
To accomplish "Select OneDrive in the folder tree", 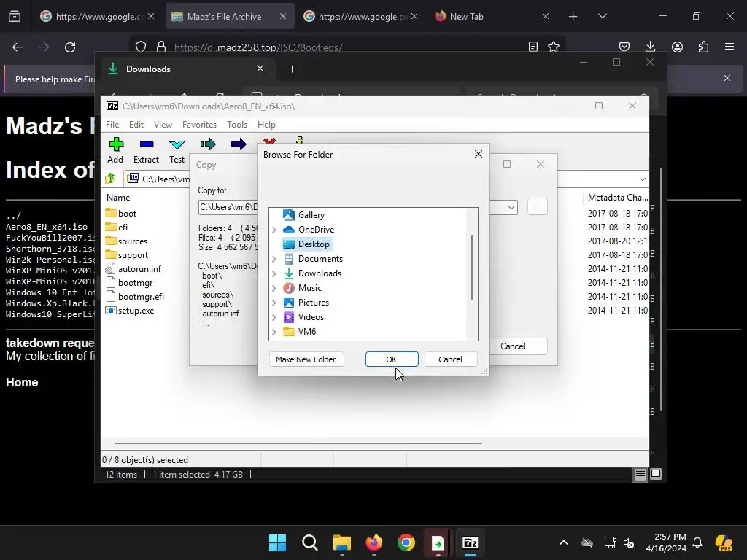I will (x=316, y=230).
